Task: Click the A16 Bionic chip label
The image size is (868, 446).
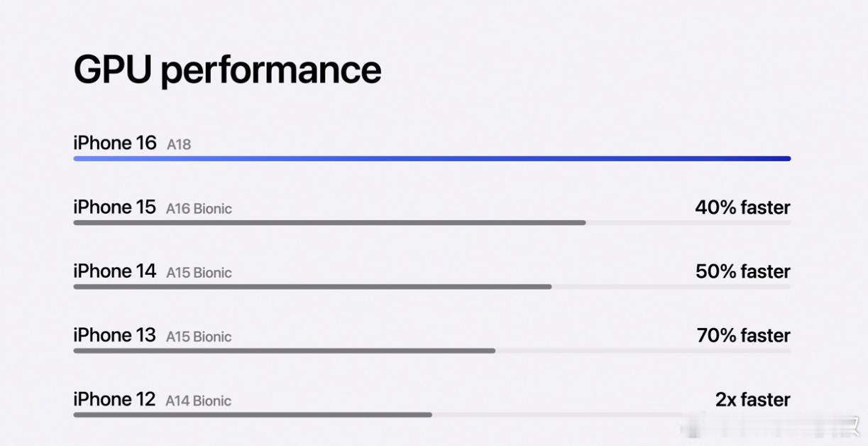Action: pyautogui.click(x=199, y=209)
